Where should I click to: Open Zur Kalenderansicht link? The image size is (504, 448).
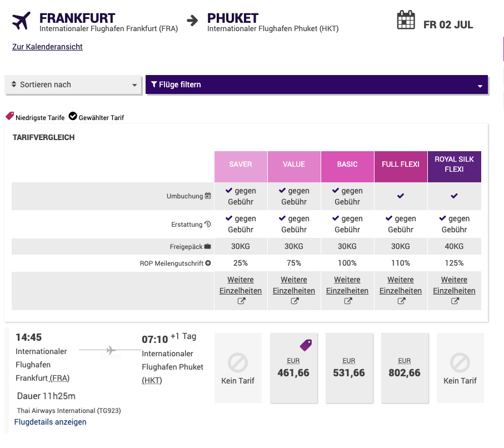click(x=47, y=47)
